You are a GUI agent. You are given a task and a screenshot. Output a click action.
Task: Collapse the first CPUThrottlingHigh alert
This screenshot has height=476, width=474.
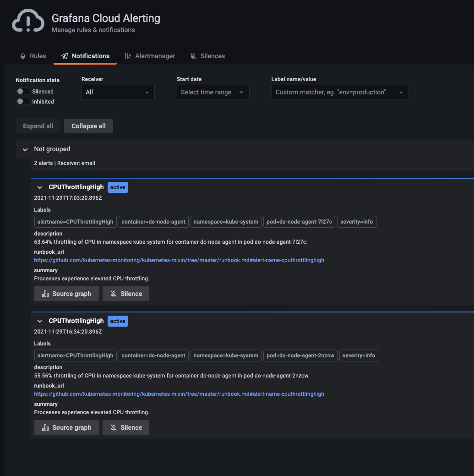pyautogui.click(x=40, y=187)
